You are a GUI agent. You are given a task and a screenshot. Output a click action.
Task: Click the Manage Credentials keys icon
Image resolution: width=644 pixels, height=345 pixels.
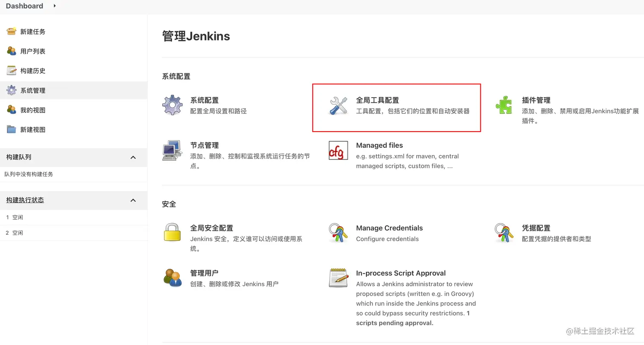pyautogui.click(x=339, y=233)
